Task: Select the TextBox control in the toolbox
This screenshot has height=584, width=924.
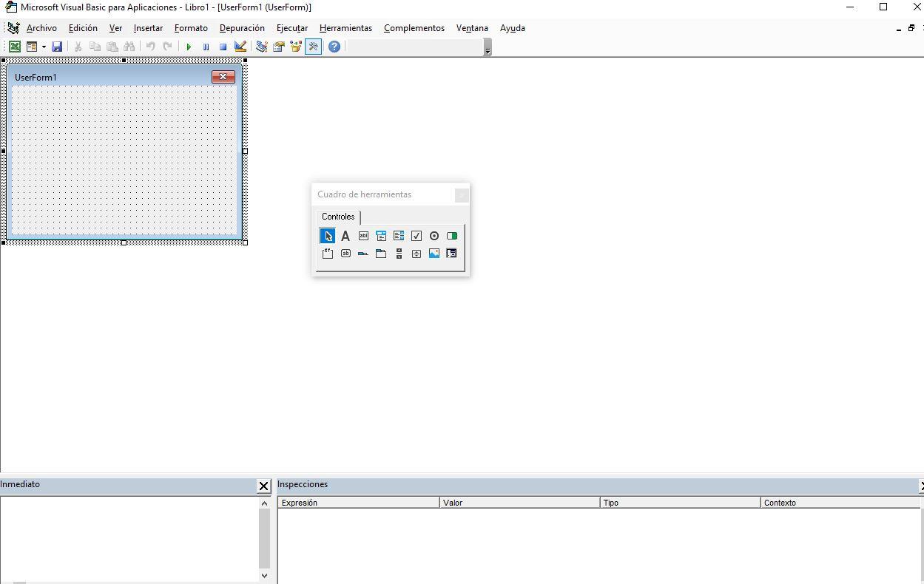Action: pyautogui.click(x=363, y=235)
